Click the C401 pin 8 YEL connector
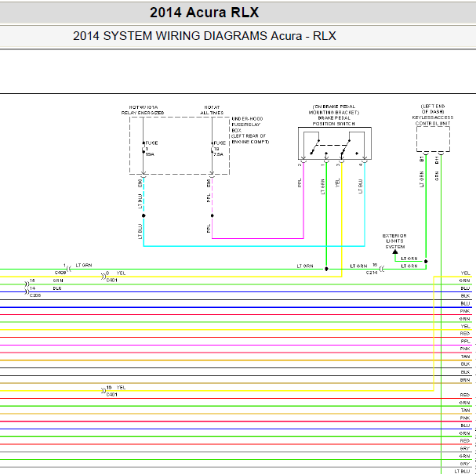Screen dimensions: 476x474 (x=104, y=277)
